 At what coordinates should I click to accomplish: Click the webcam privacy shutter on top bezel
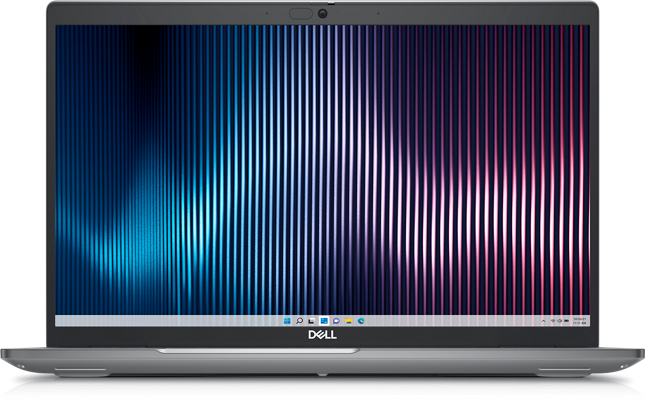300,14
